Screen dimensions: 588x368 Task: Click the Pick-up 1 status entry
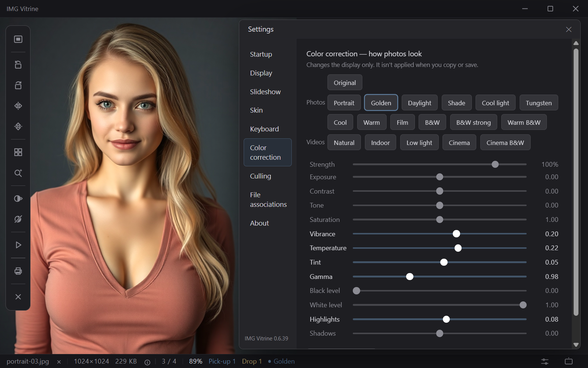[222, 361]
